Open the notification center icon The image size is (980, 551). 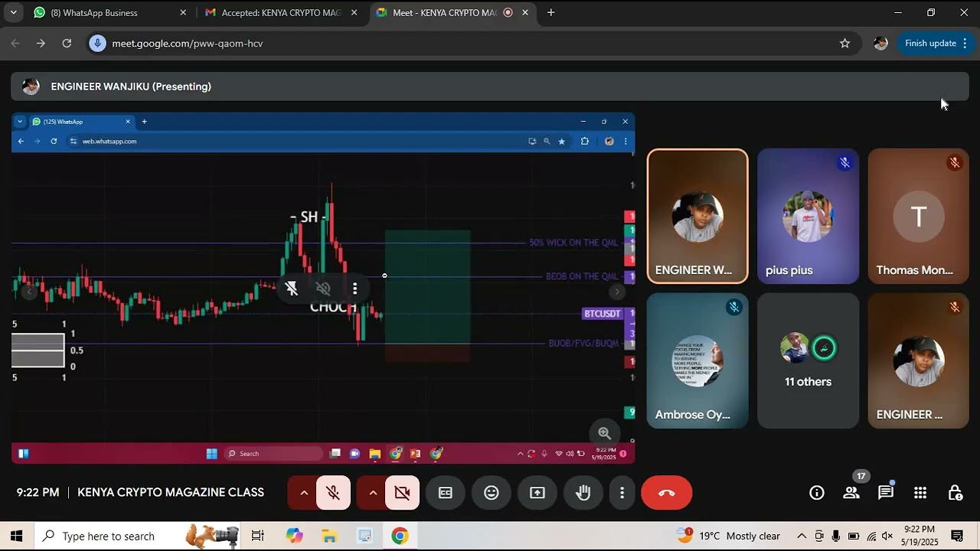957,536
